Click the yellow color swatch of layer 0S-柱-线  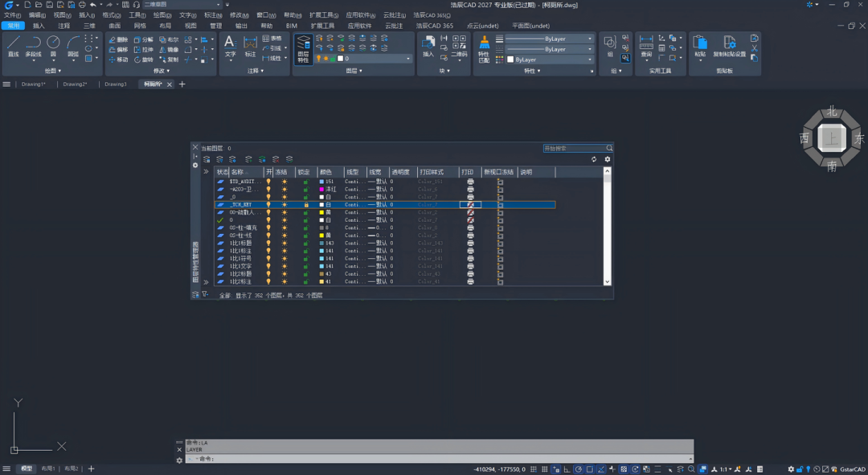321,235
